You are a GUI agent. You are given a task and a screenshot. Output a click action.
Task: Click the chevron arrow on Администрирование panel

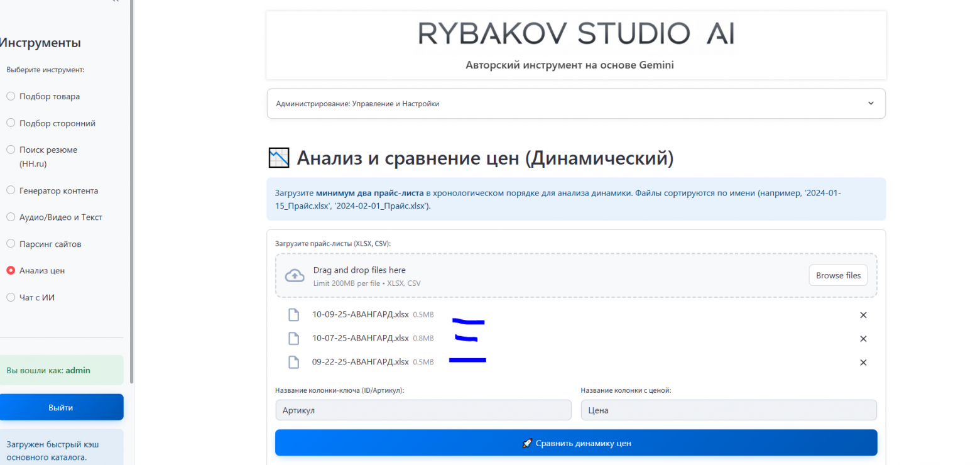(870, 104)
